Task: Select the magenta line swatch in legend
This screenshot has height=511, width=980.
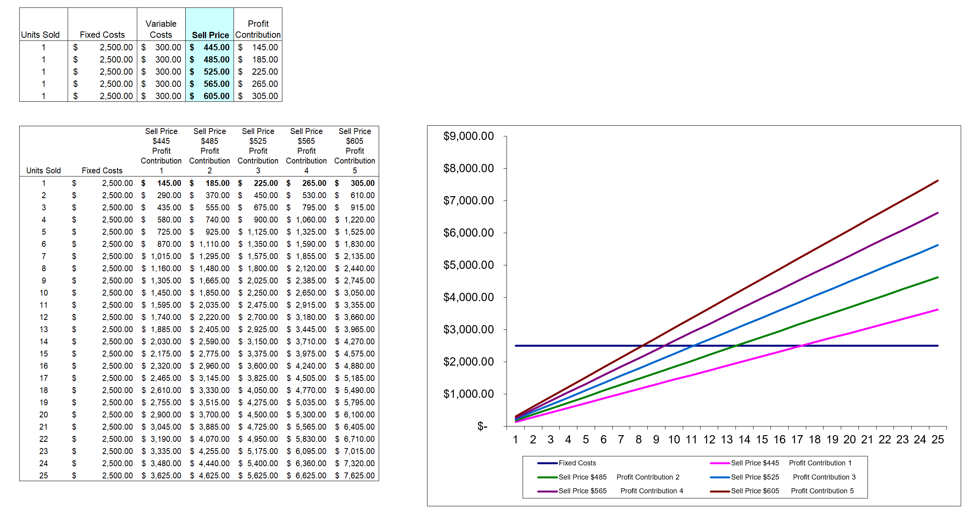Action: (x=720, y=463)
